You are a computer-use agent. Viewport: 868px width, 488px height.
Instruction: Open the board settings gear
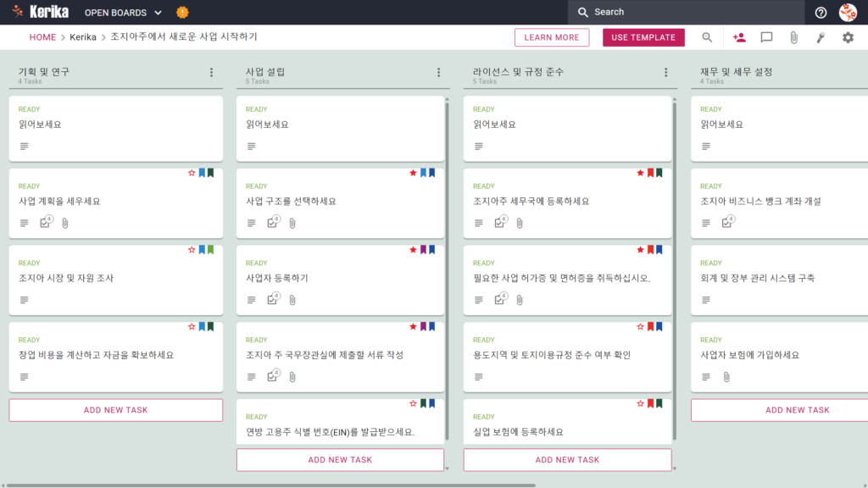point(848,37)
